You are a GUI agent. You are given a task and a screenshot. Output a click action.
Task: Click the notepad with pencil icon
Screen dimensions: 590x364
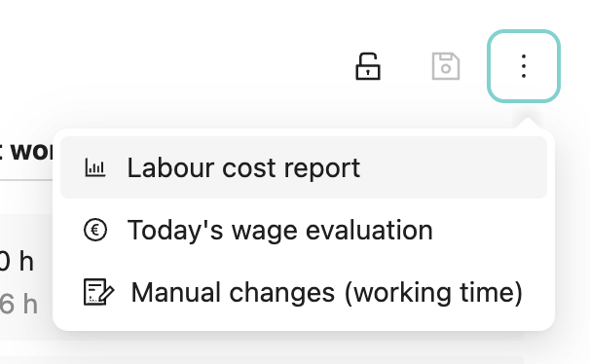[x=98, y=292]
